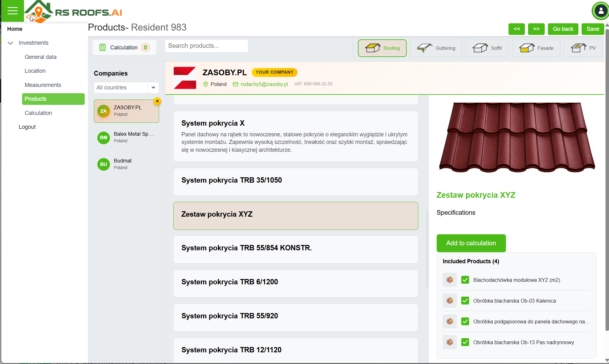The width and height of the screenshot is (609, 364).
Task: Go to Measurements in sidebar
Action: [x=43, y=85]
